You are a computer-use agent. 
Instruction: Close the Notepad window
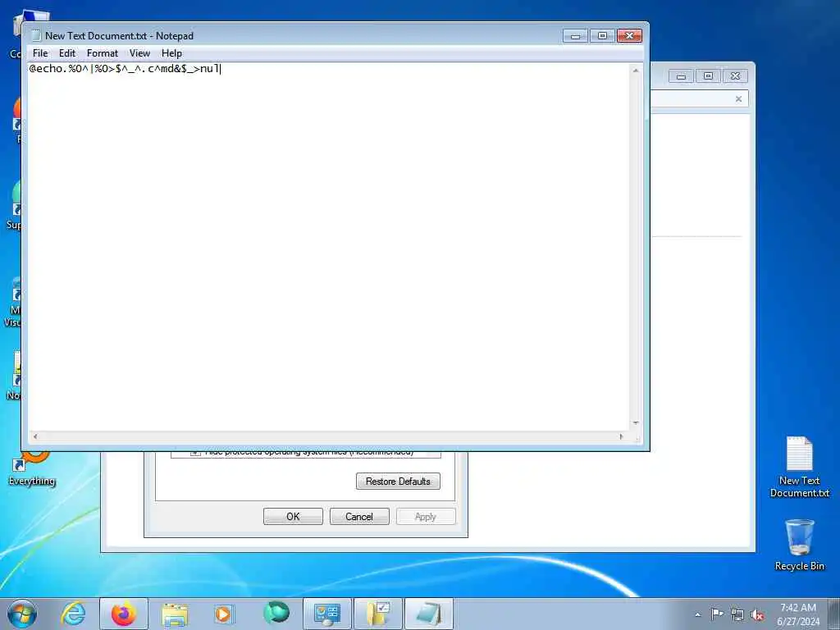[629, 35]
